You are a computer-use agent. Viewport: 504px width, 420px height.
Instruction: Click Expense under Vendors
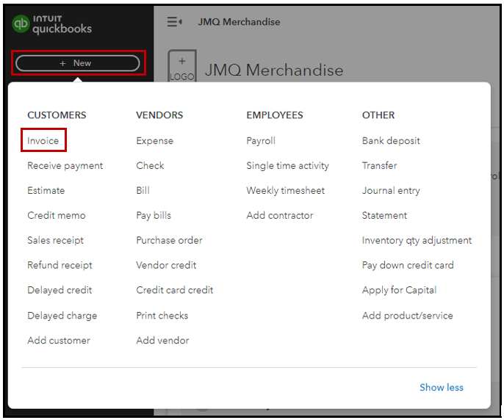pos(155,140)
